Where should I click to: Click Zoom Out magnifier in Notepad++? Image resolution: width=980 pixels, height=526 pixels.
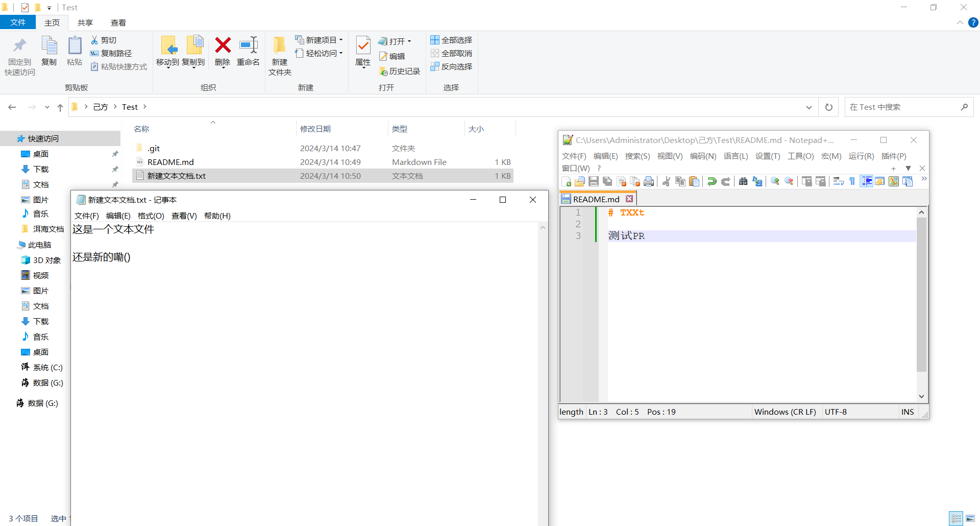[789, 181]
